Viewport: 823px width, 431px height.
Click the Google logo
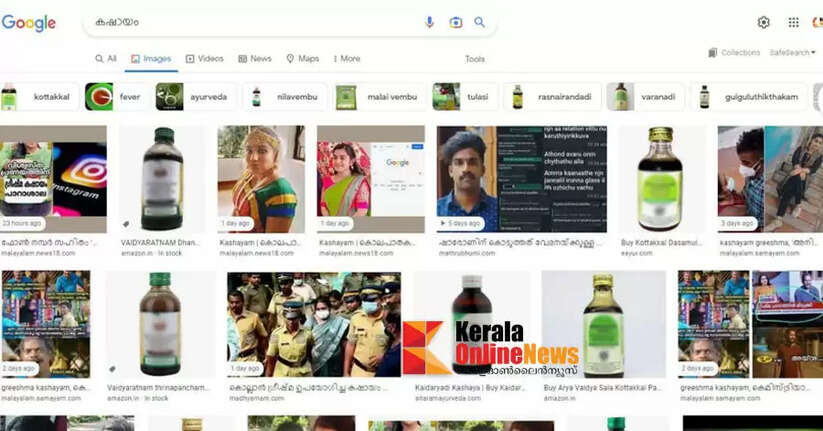(x=29, y=23)
